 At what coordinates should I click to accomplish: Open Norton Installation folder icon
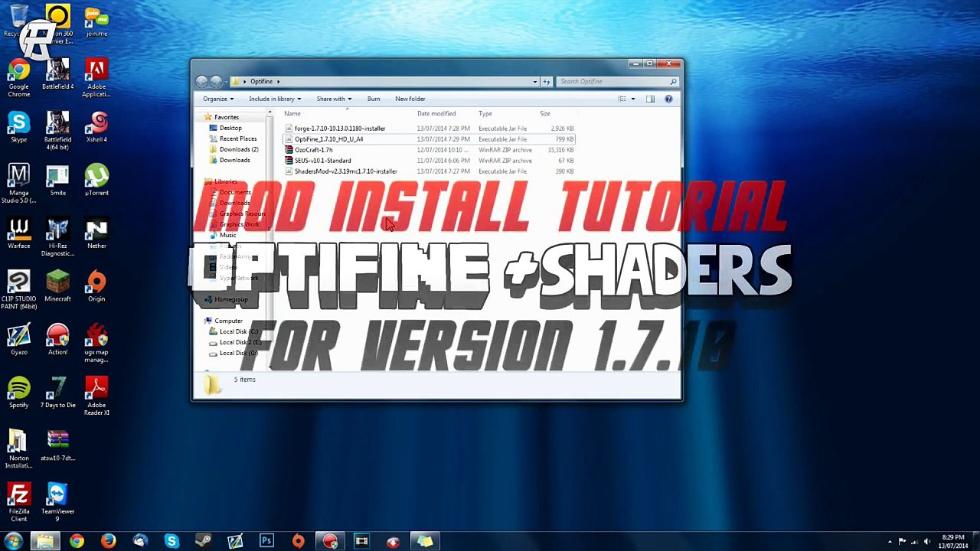coord(19,448)
